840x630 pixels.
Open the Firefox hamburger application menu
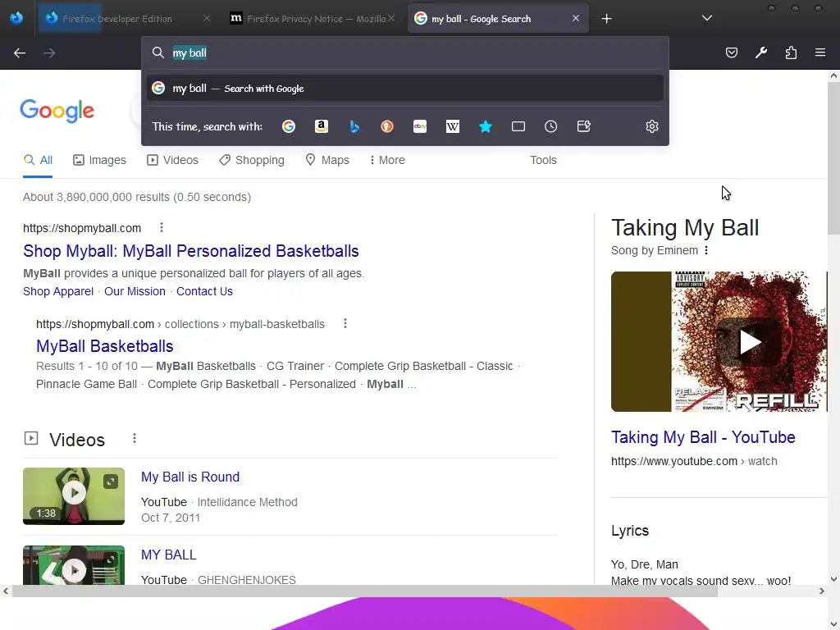click(x=820, y=52)
